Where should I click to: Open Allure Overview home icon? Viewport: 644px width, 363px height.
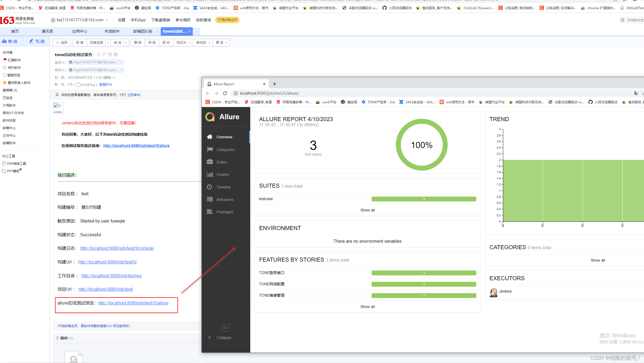pos(210,137)
